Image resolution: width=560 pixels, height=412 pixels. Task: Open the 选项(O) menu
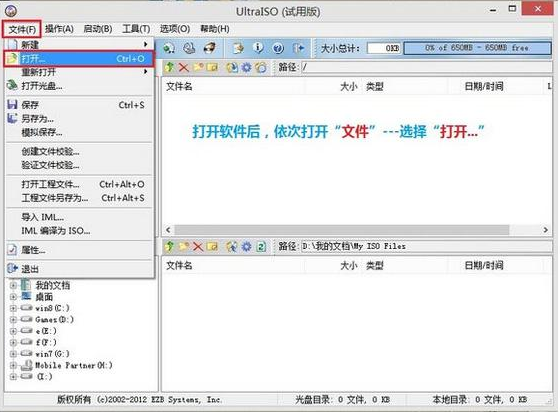(x=174, y=29)
